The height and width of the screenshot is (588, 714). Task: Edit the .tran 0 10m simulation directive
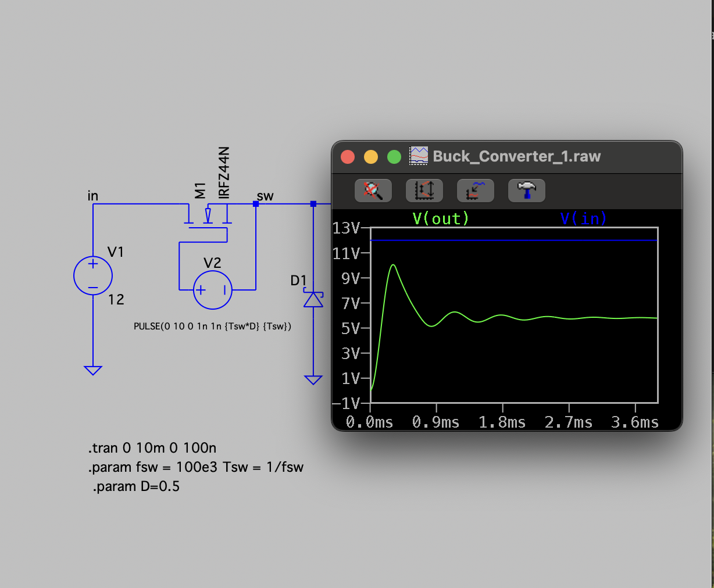(x=151, y=447)
